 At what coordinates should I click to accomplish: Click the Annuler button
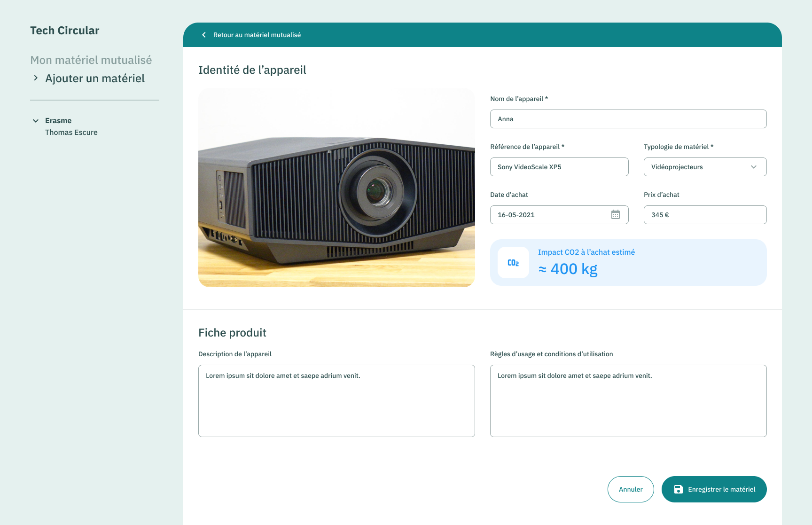630,489
